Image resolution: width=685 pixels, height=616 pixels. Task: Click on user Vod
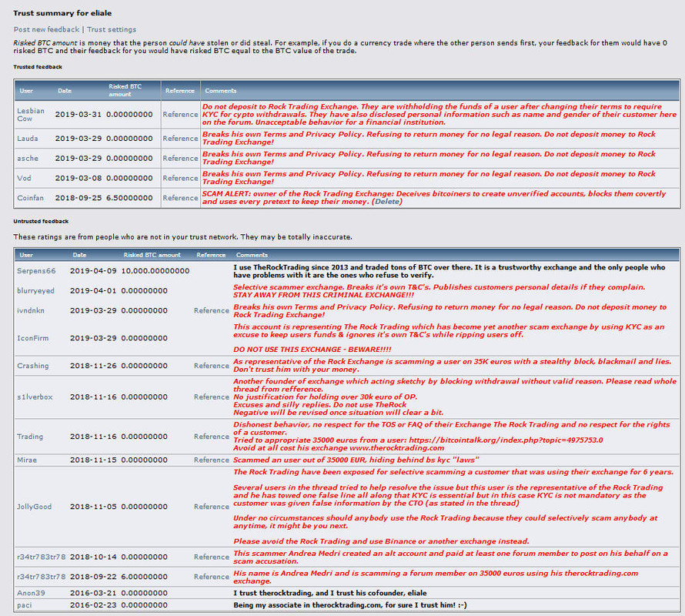coord(24,178)
